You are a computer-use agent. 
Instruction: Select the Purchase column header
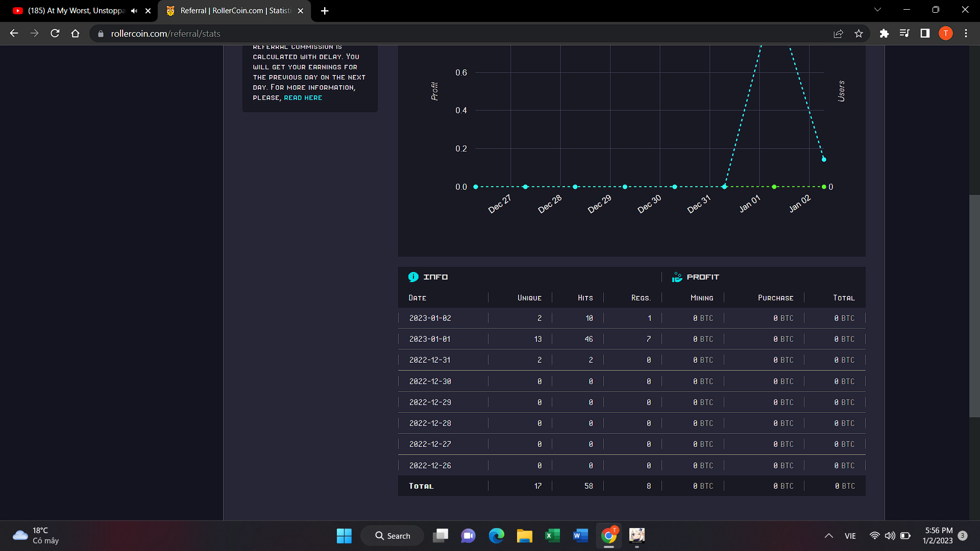(x=775, y=298)
